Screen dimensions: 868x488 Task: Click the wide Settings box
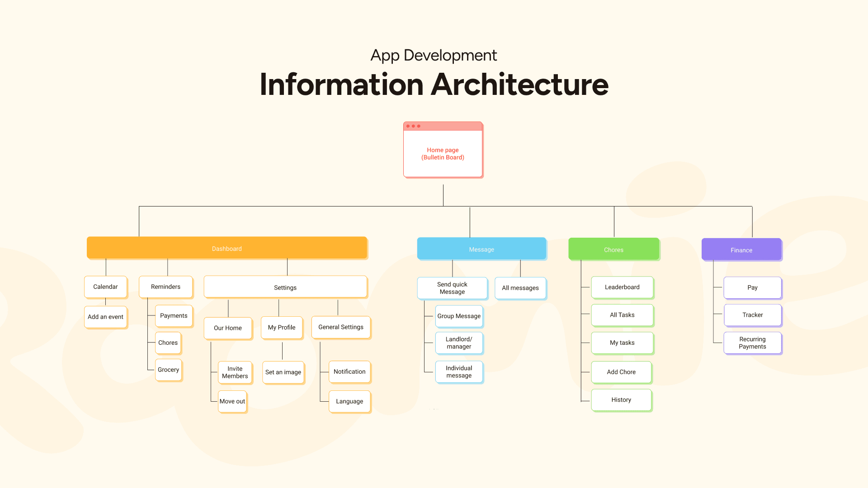point(285,287)
